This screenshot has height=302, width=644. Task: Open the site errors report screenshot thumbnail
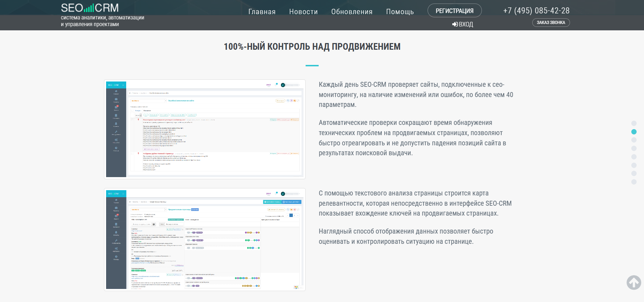pyautogui.click(x=205, y=129)
